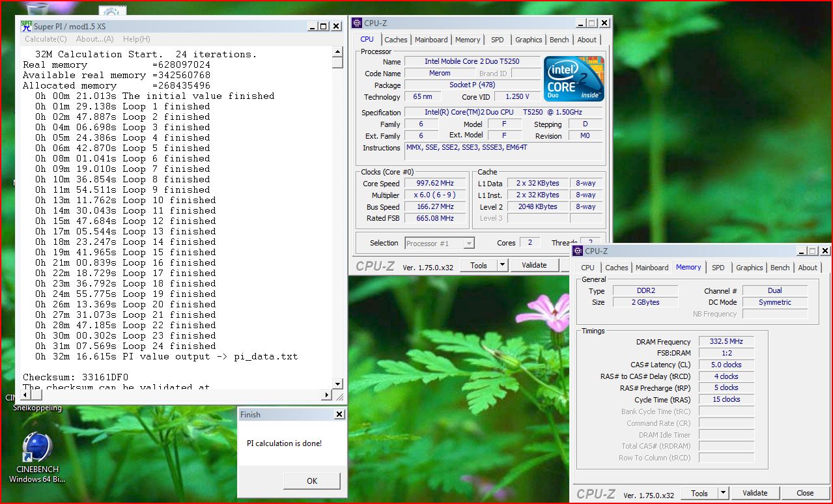This screenshot has width=833, height=504.
Task: Click the CAS# Latency value 5.0 clocks
Action: [x=727, y=365]
